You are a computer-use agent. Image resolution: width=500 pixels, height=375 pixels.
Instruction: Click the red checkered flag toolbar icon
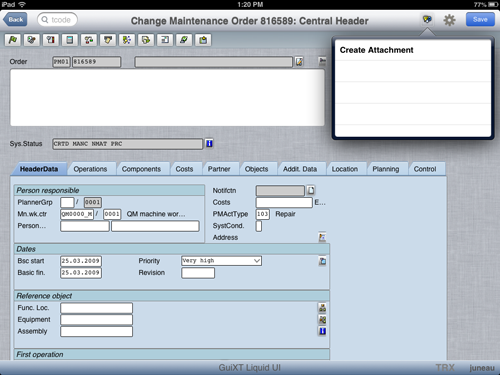click(x=51, y=40)
